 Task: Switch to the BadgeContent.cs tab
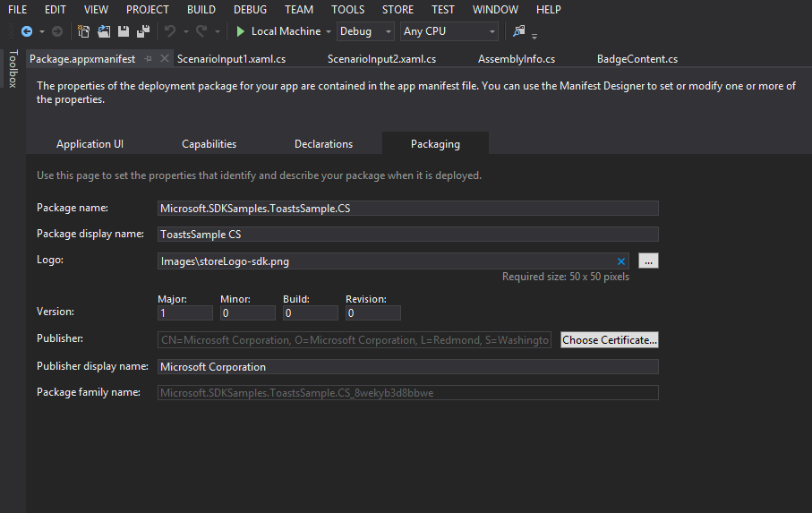pos(637,59)
